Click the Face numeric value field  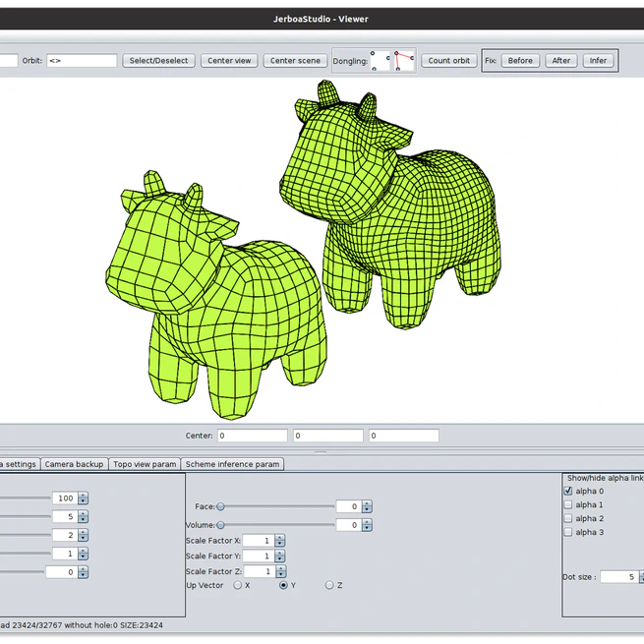coord(349,506)
